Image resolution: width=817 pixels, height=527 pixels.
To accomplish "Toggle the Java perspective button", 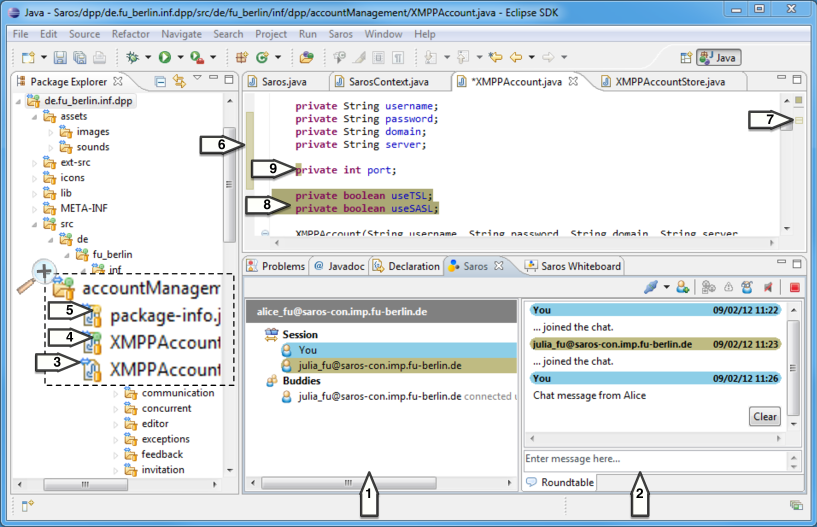I will (719, 58).
